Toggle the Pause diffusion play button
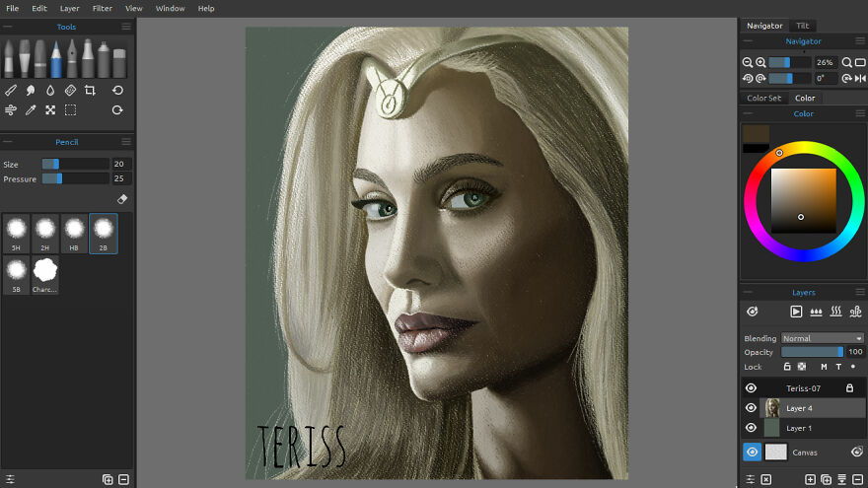 796,313
